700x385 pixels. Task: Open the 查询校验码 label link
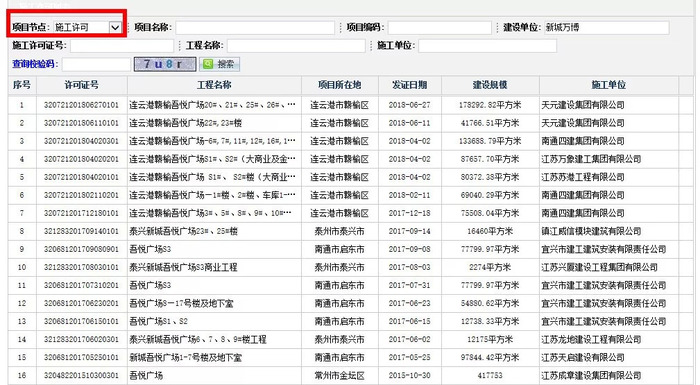point(35,64)
